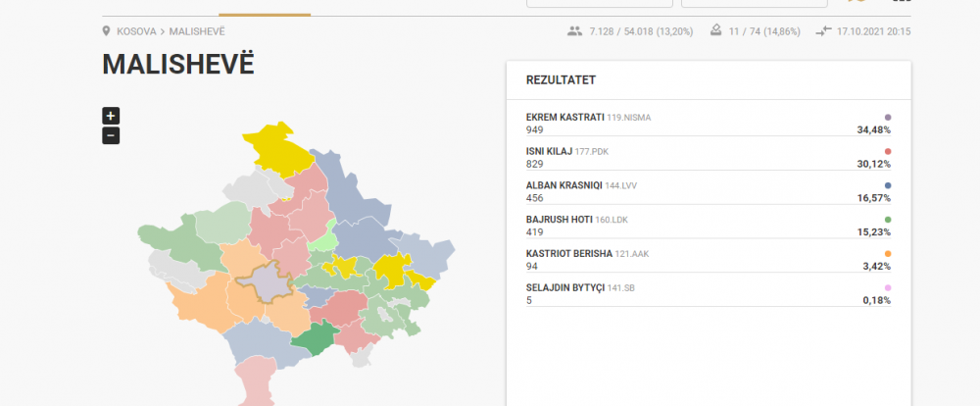Click the 34,48% result percentage

coord(874,130)
